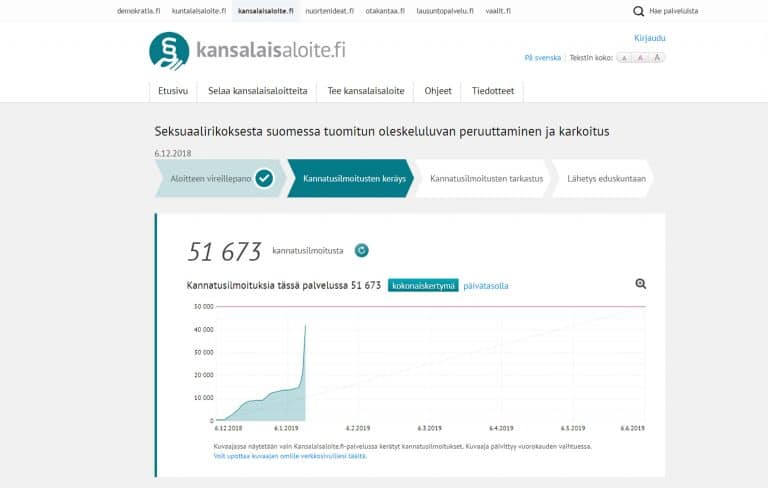Image resolution: width=768 pixels, height=488 pixels.
Task: Switch chart to päivätasolla view
Action: click(x=486, y=285)
